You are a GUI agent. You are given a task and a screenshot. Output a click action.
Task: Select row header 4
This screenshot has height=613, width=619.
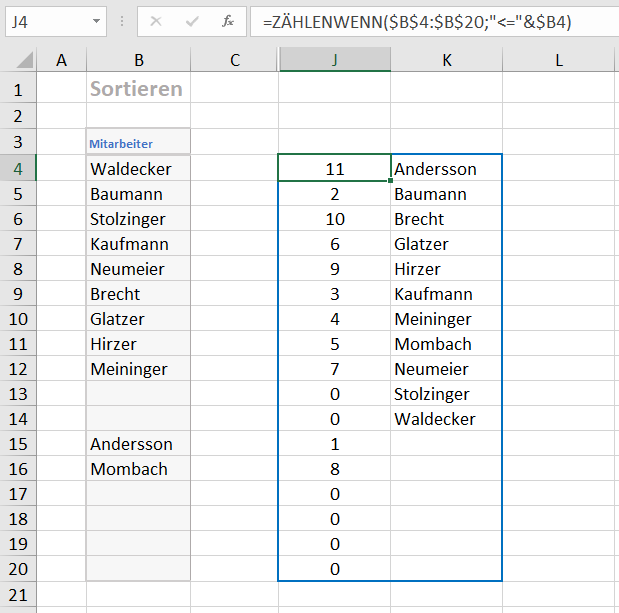[x=18, y=169]
